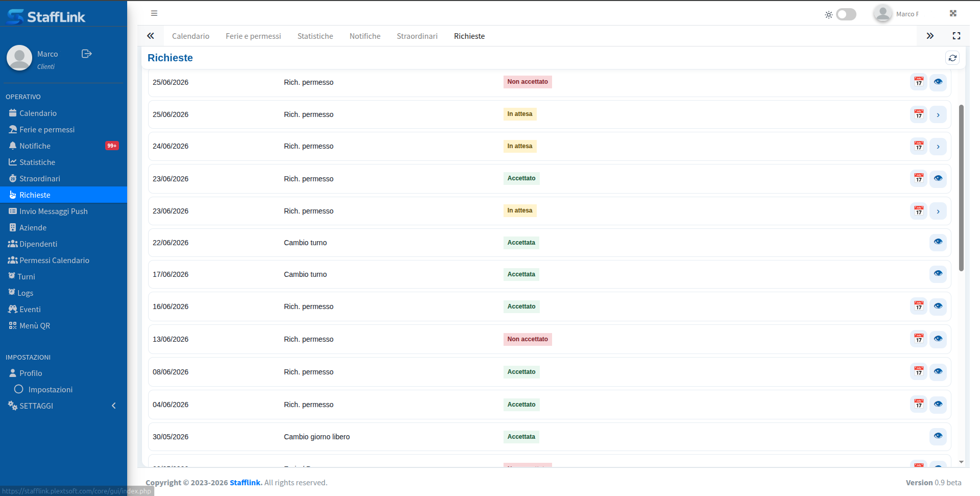The image size is (980, 496).
Task: Click the logout icon beside Marco
Action: coord(86,54)
